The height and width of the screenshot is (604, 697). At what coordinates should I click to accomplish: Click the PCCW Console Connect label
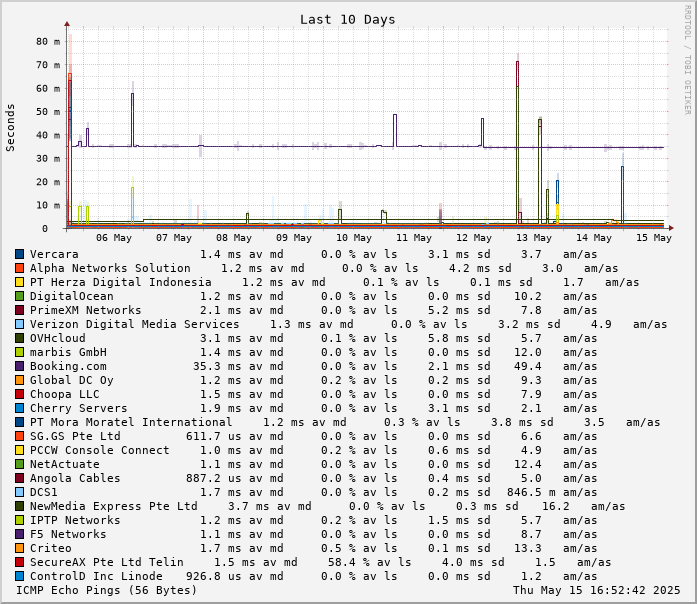(100, 450)
